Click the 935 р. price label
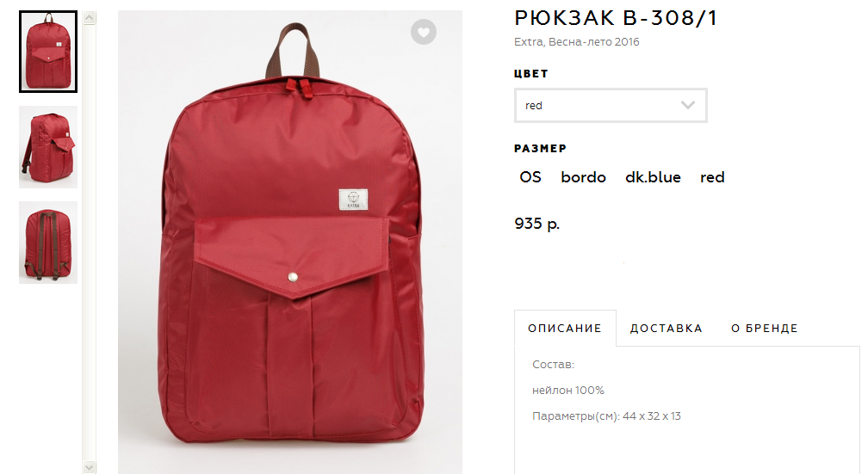868x474 pixels. [x=537, y=224]
